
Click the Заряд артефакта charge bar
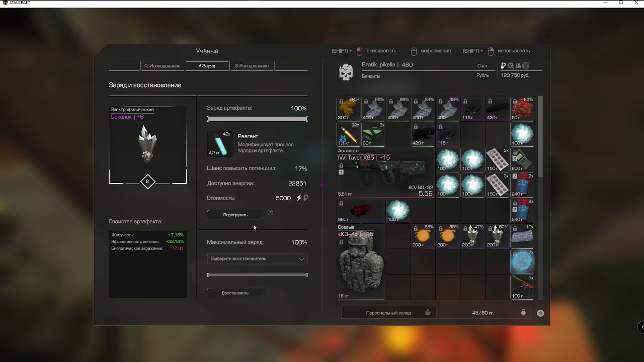coord(257,119)
